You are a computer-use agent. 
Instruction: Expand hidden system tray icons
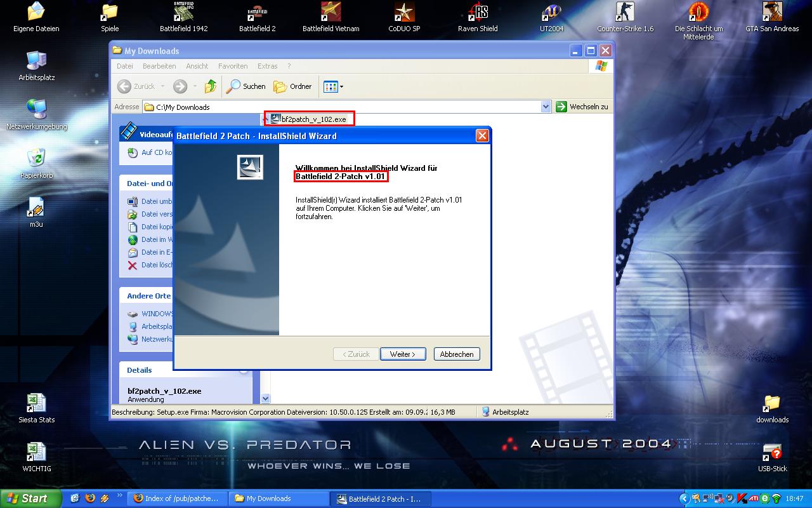(684, 498)
